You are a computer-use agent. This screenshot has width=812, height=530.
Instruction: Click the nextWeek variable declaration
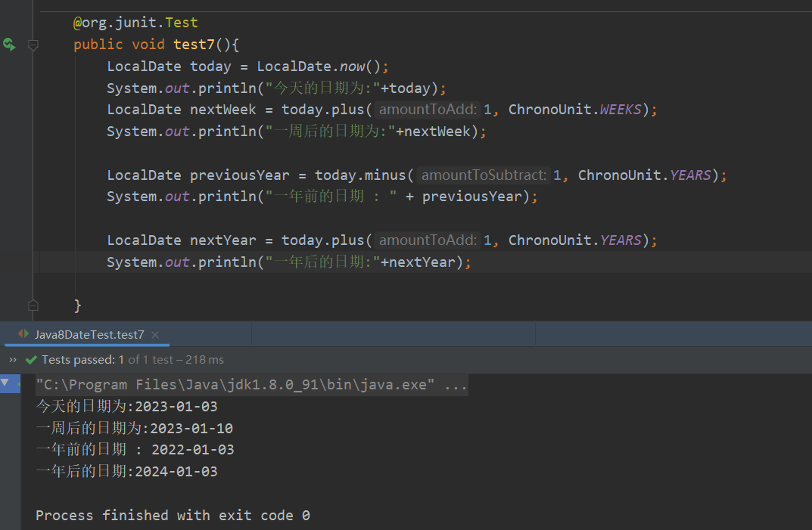click(222, 110)
